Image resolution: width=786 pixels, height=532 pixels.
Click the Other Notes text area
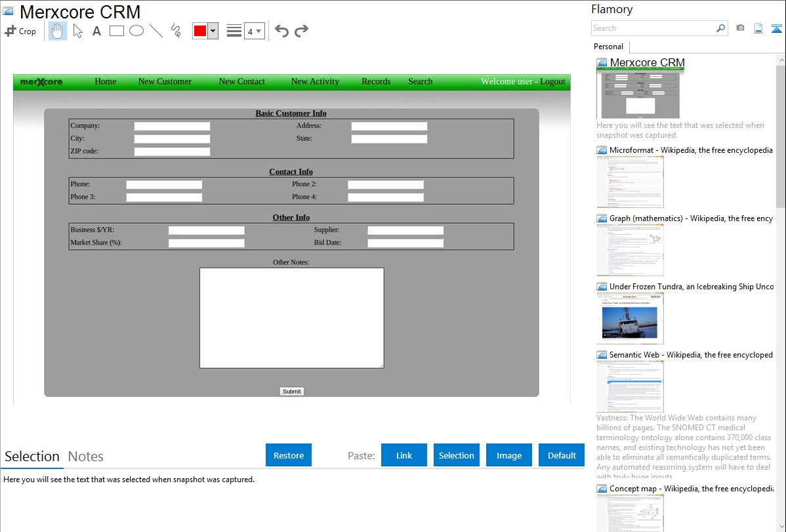click(x=292, y=318)
